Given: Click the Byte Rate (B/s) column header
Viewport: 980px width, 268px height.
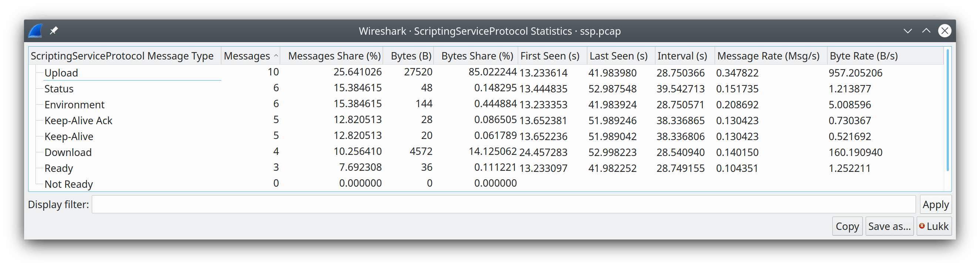Looking at the screenshot, I should (x=863, y=56).
